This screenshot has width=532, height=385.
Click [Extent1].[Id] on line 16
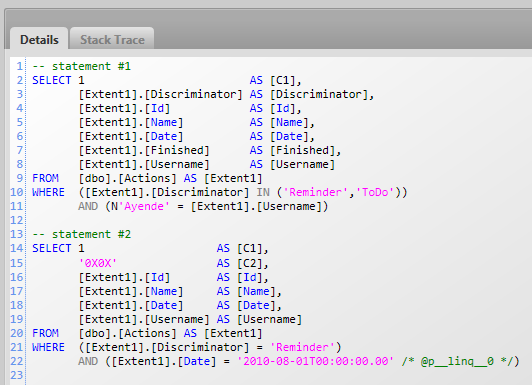click(x=124, y=277)
